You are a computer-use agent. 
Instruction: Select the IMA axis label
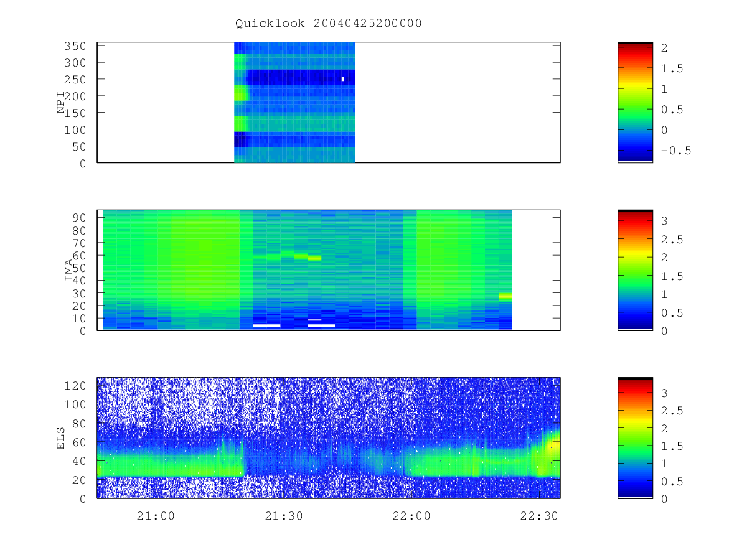(69, 270)
